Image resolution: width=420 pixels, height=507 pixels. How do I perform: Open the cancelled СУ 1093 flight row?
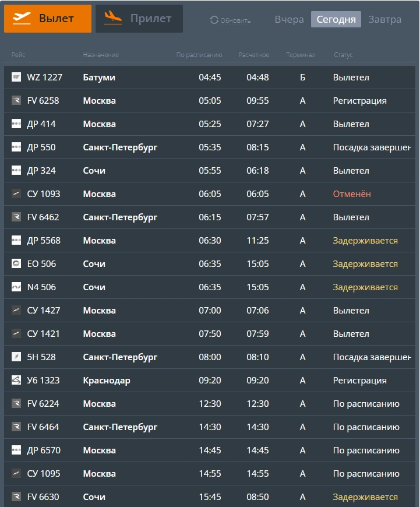click(210, 193)
